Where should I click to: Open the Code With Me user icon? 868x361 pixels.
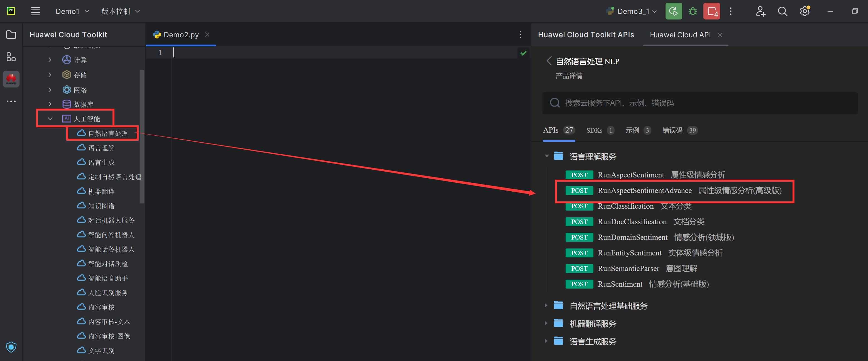point(760,11)
